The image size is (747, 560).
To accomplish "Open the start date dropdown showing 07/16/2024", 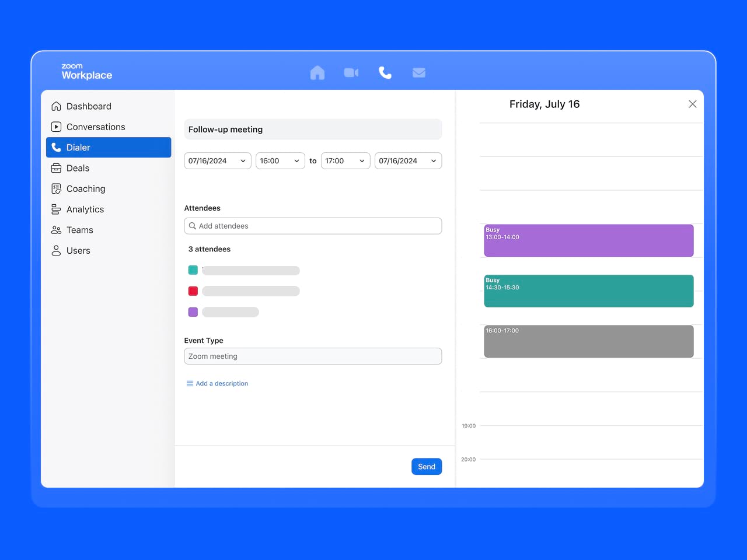I will 217,160.
